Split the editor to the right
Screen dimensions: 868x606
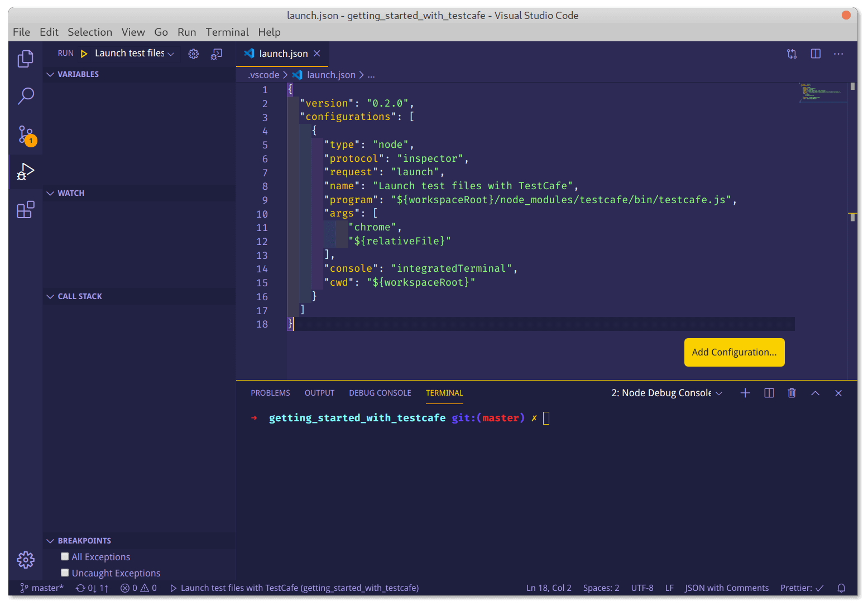[x=816, y=54]
